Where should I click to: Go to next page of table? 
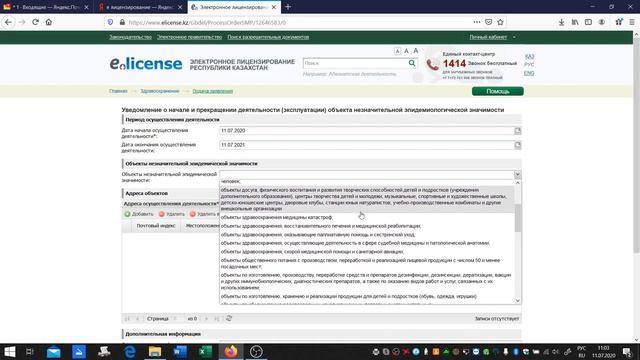coord(206,318)
